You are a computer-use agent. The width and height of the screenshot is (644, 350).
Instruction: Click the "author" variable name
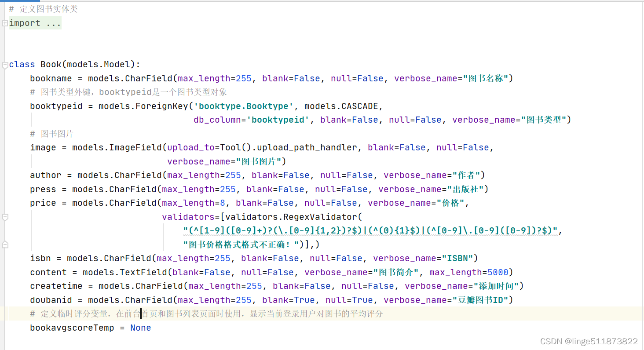click(46, 175)
